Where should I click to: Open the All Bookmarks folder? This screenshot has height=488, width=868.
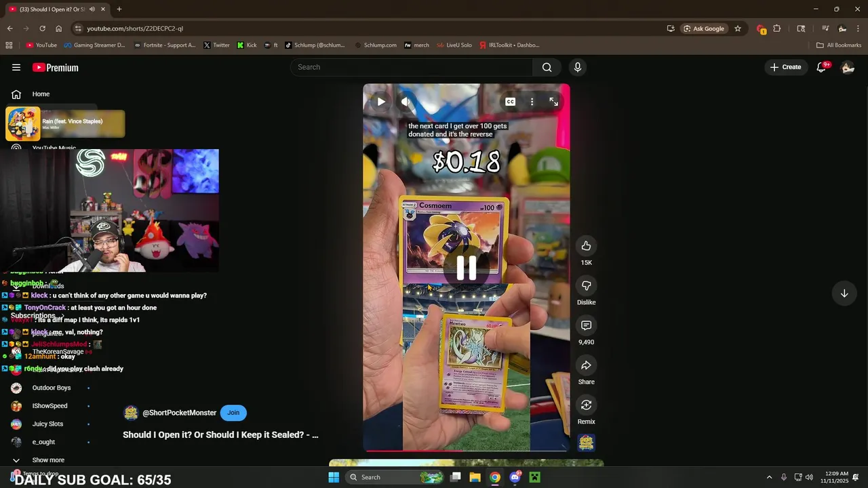click(x=839, y=45)
